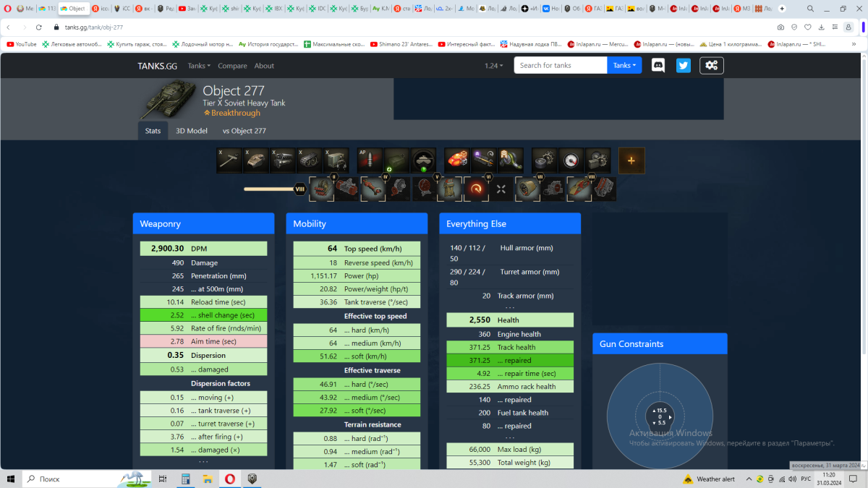The width and height of the screenshot is (868, 488).
Task: Click the gun constraints circular diagram
Action: pos(660,416)
